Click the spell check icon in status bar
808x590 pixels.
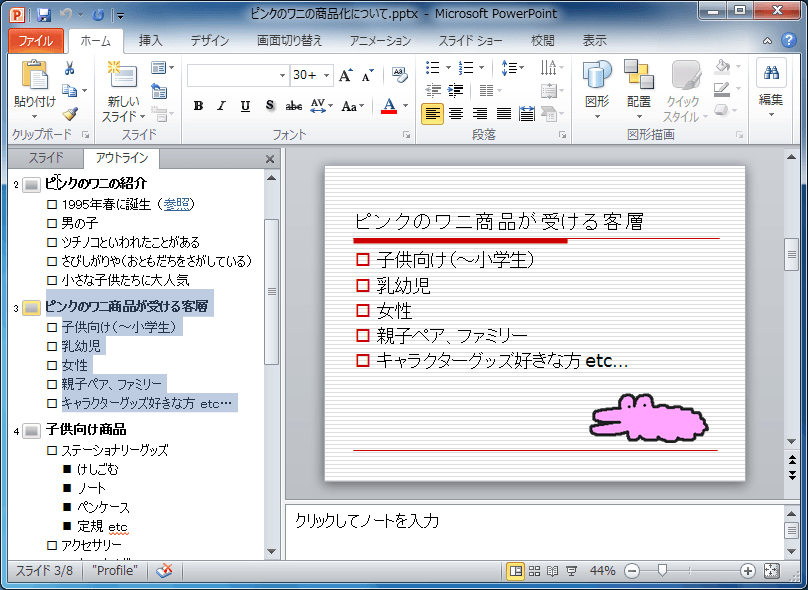164,570
